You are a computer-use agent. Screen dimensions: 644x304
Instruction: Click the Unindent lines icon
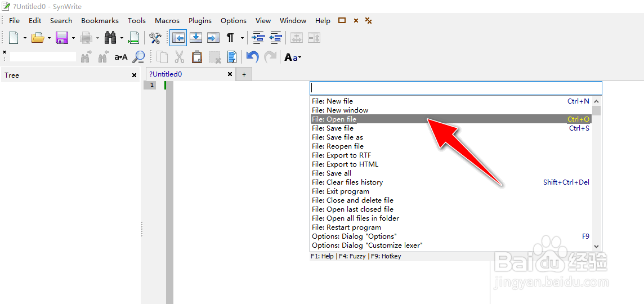(276, 38)
